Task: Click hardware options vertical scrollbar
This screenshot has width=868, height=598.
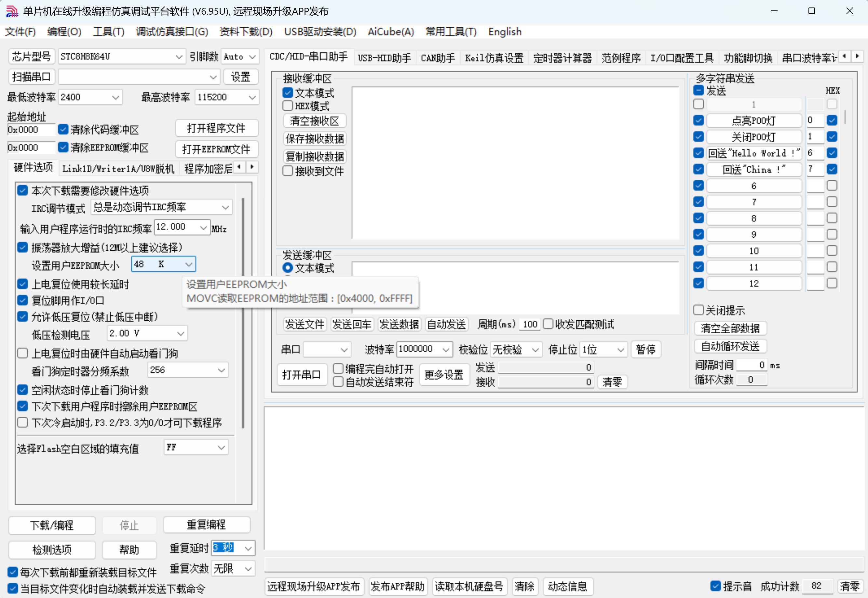Action: 243,313
